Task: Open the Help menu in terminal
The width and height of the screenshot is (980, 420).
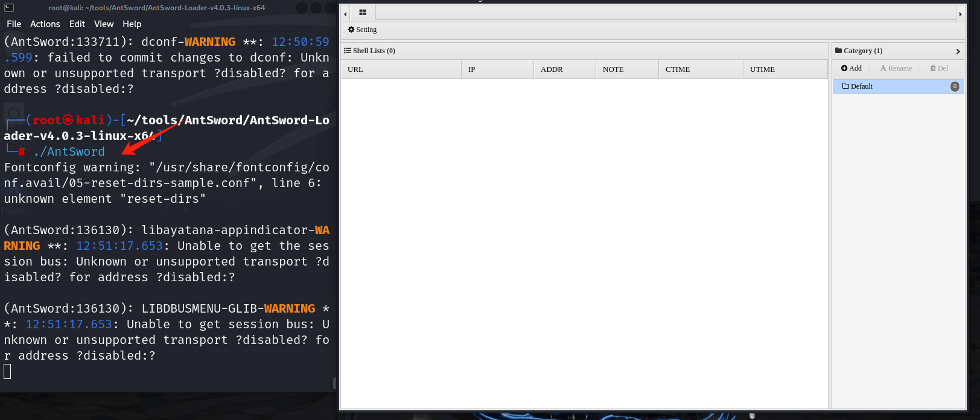Action: pos(132,24)
